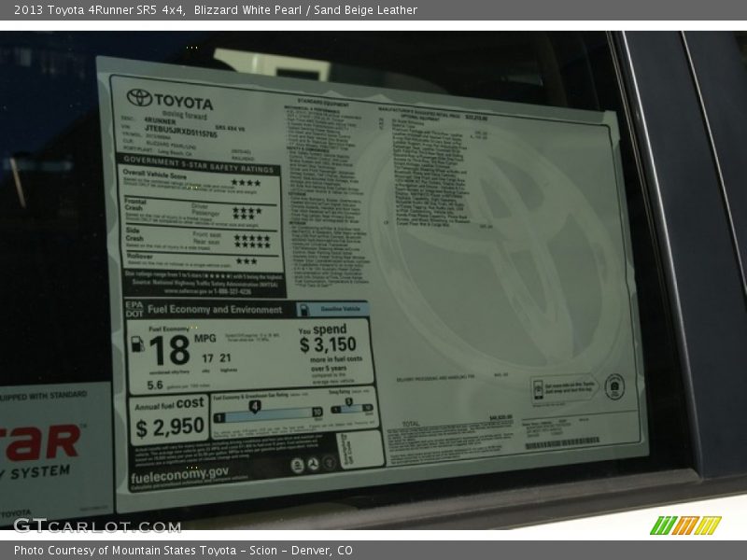Click the Annual fuel cost $2,950 box
Image resolution: width=747 pixels, height=560 pixels.
pyautogui.click(x=169, y=420)
